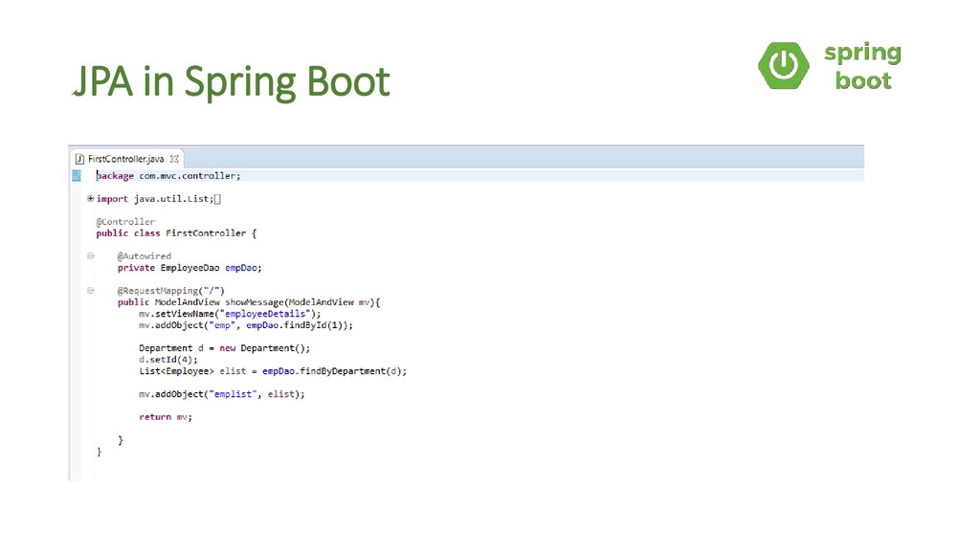Image resolution: width=980 pixels, height=551 pixels.
Task: Click the showMessage method signature line
Action: point(249,302)
